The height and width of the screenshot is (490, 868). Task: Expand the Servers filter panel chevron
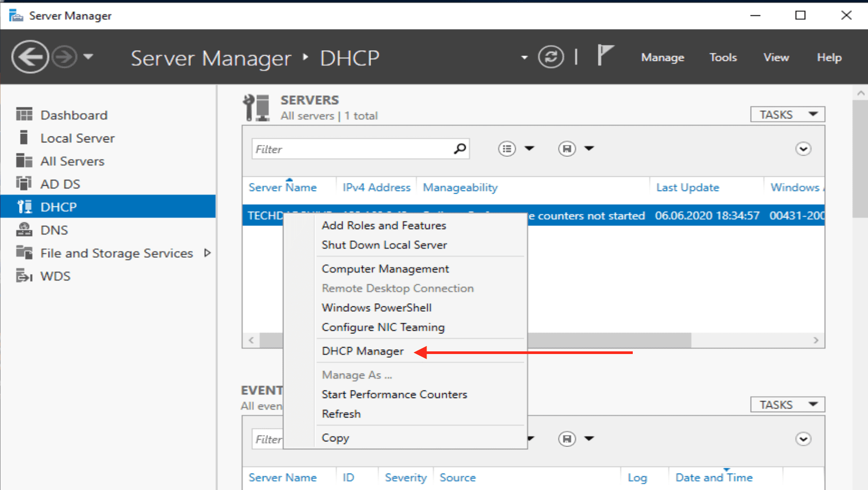pos(804,149)
